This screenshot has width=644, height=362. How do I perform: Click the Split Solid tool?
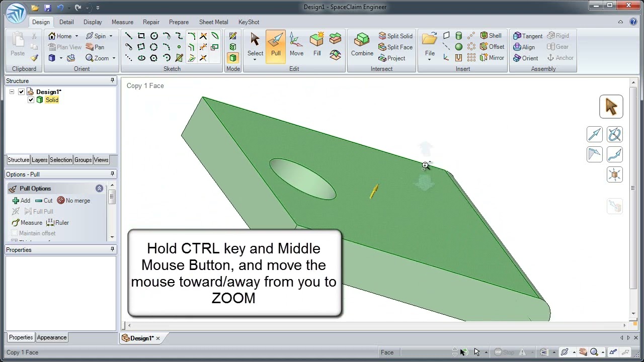pos(395,36)
